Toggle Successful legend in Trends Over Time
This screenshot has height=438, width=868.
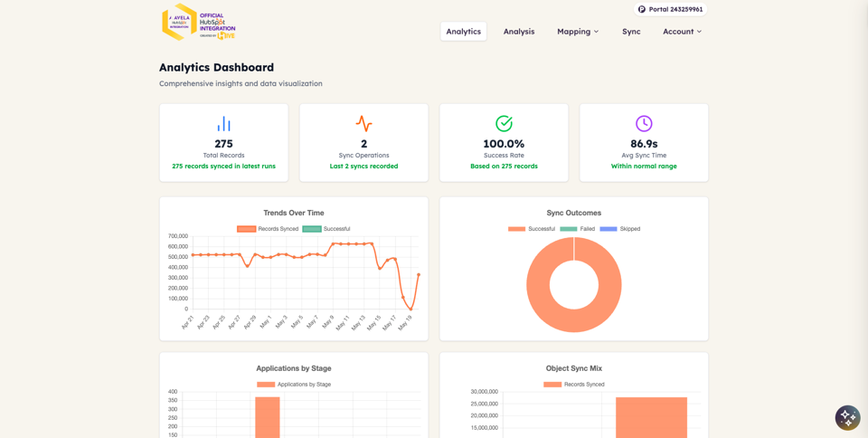[x=326, y=229]
